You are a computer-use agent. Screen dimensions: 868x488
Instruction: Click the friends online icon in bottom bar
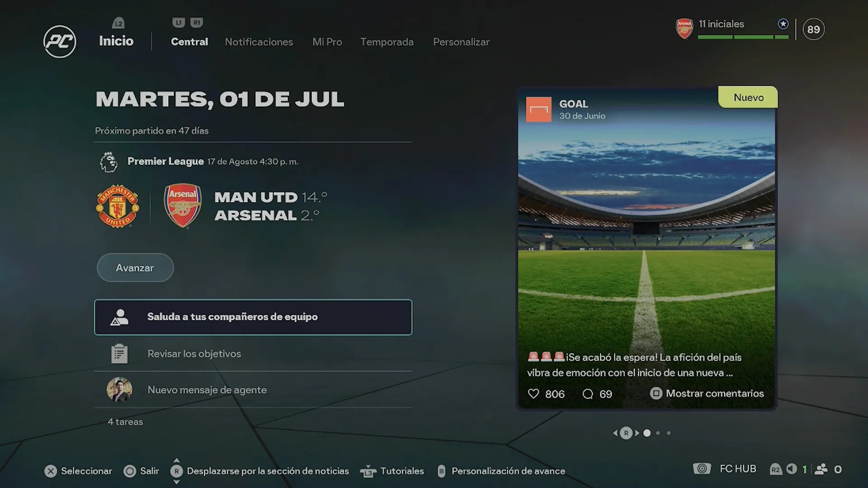821,469
